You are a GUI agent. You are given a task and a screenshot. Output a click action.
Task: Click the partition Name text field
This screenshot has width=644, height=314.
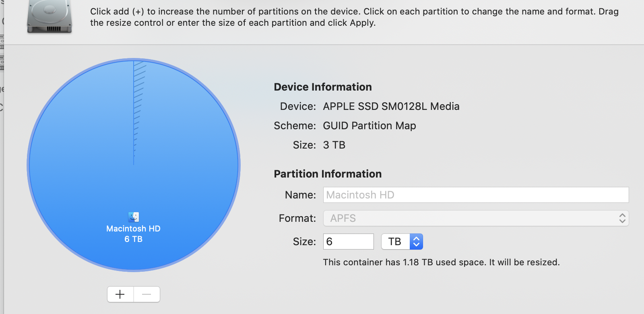point(476,195)
